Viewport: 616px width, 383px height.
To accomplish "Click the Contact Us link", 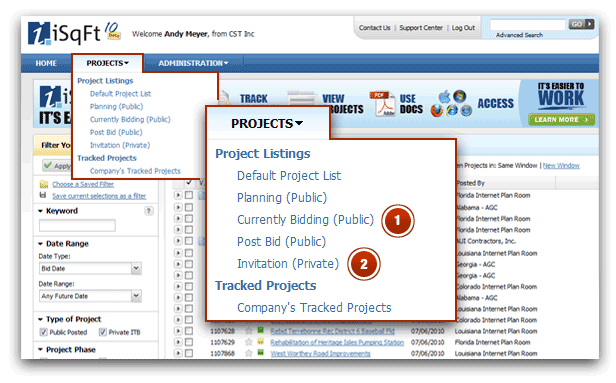I will [374, 28].
